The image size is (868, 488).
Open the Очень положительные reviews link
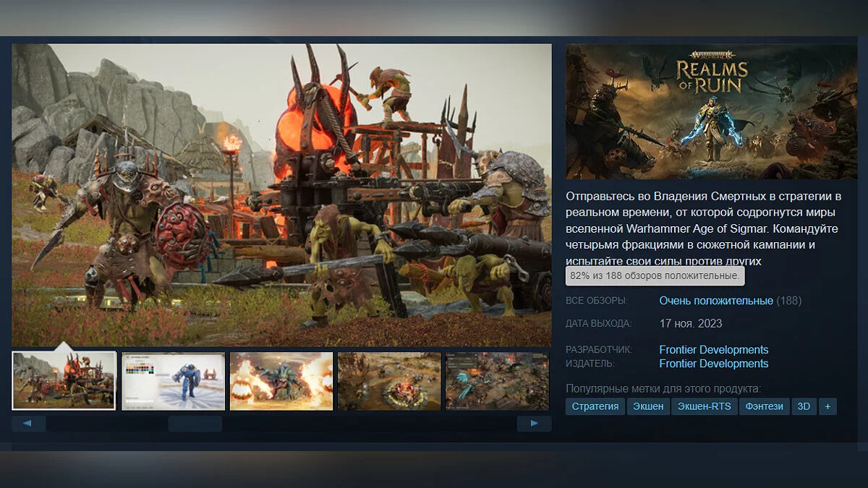click(716, 300)
